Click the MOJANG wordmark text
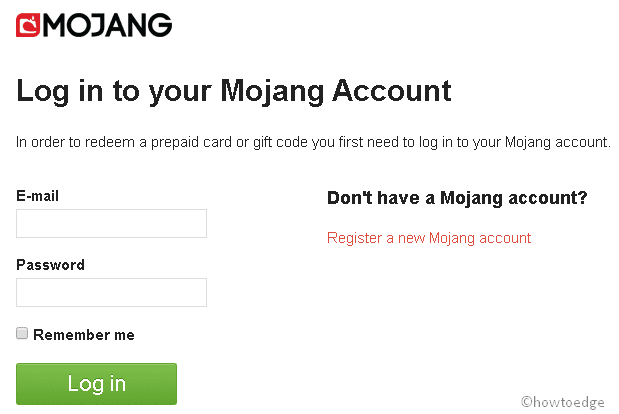 [107, 25]
